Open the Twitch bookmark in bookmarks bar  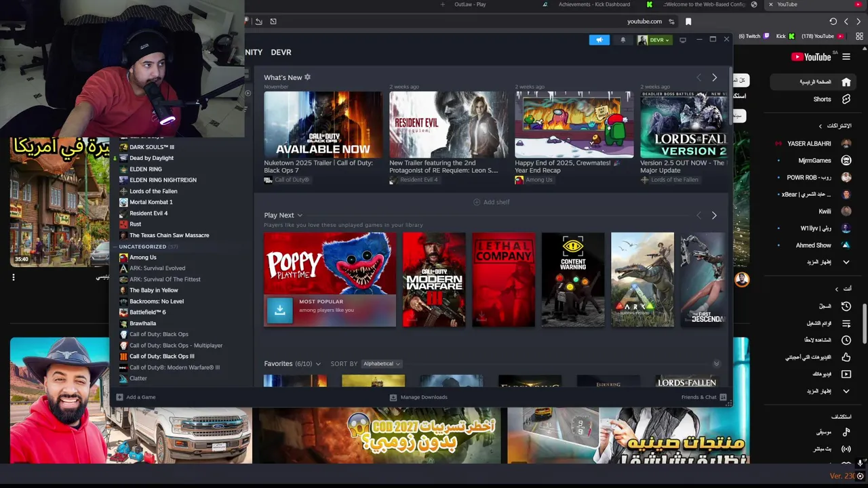click(754, 37)
